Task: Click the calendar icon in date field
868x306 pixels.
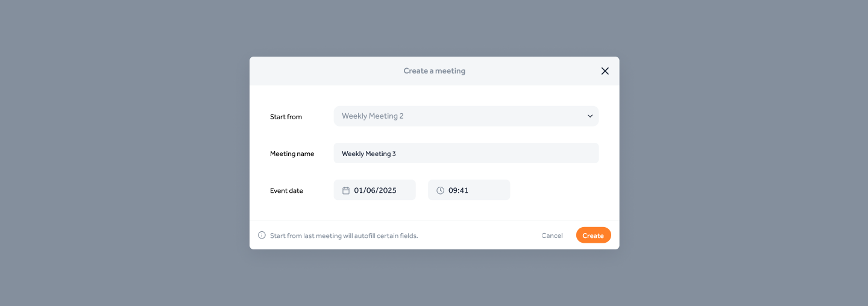Action: pyautogui.click(x=346, y=190)
